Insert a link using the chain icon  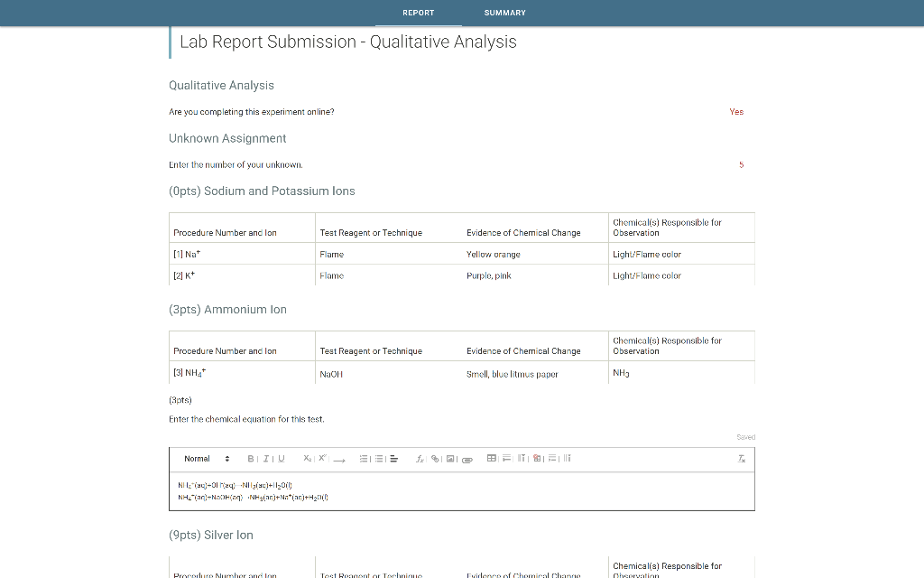pos(434,458)
